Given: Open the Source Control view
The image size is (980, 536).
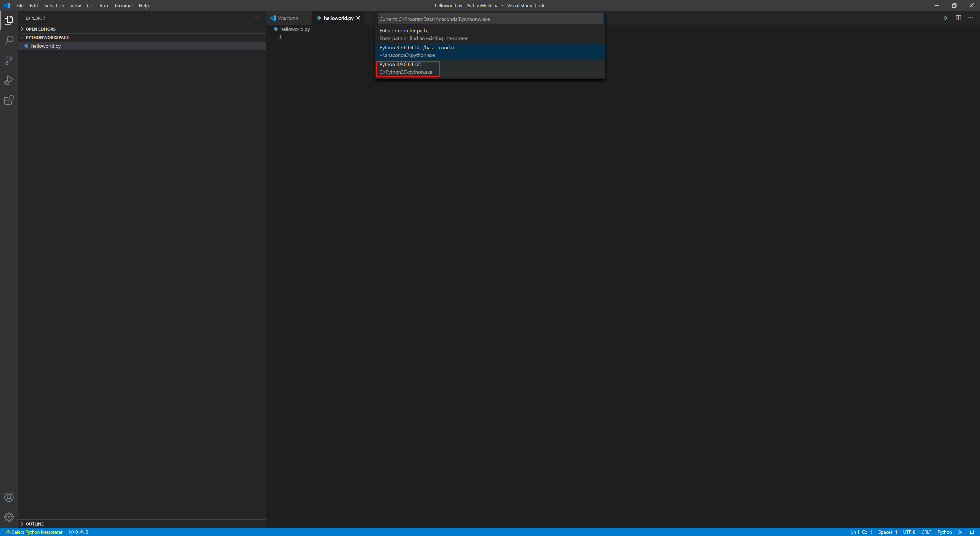Looking at the screenshot, I should [9, 60].
